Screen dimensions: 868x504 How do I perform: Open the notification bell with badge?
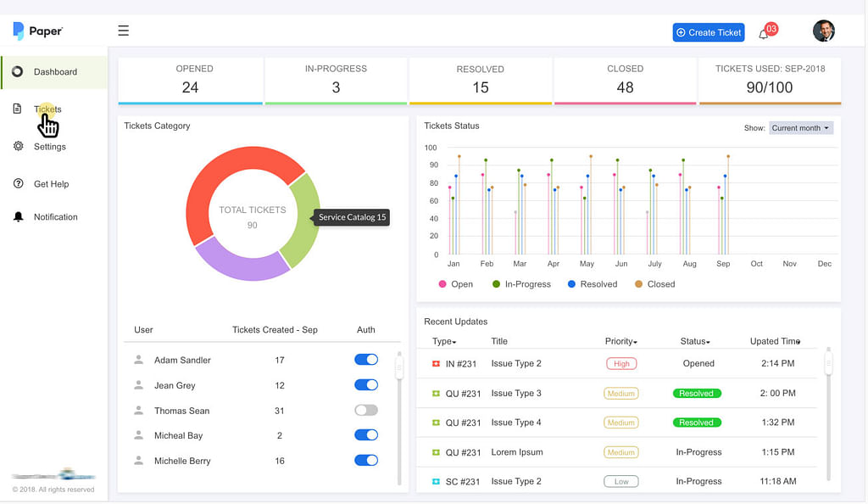coord(765,33)
